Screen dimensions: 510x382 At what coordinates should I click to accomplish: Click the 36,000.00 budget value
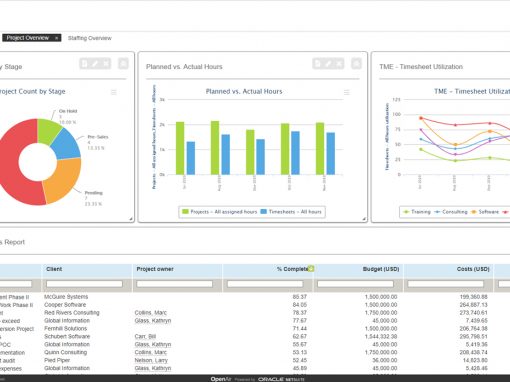pyautogui.click(x=384, y=360)
